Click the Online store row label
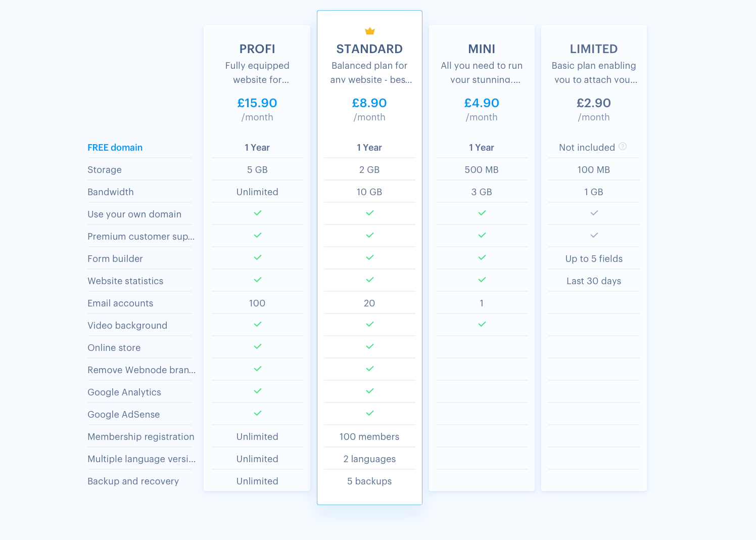The width and height of the screenshot is (756, 540). [114, 348]
